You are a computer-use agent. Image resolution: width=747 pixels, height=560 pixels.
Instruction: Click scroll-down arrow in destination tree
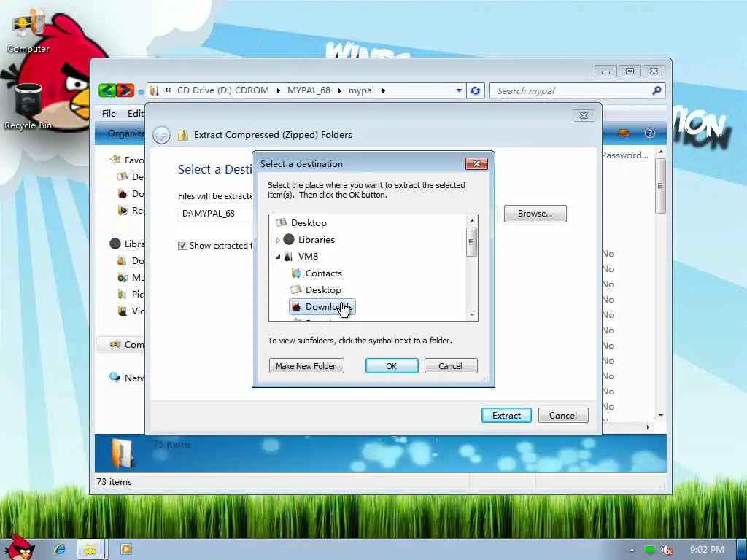tap(472, 315)
